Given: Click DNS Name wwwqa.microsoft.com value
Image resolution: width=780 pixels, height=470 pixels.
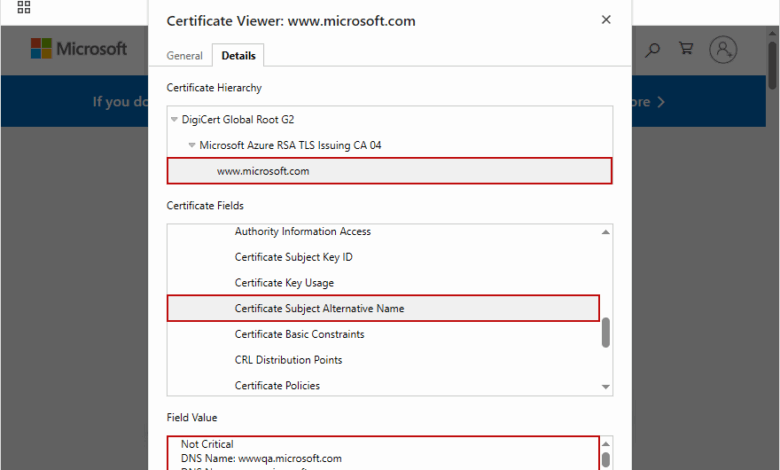Looking at the screenshot, I should click(x=261, y=459).
